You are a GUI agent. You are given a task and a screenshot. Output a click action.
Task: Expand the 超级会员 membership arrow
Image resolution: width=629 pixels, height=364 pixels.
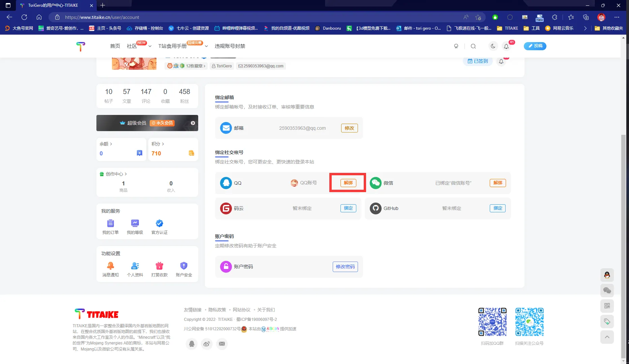(193, 123)
